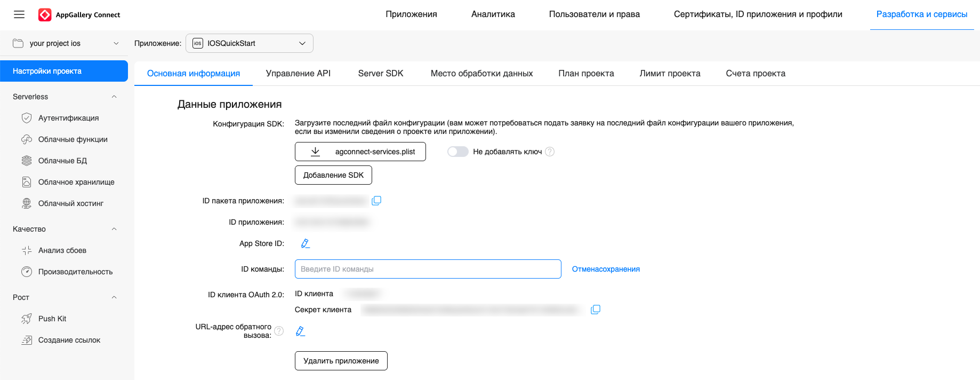980x380 pixels.
Task: Copy the OAuth client secret
Action: coord(596,310)
